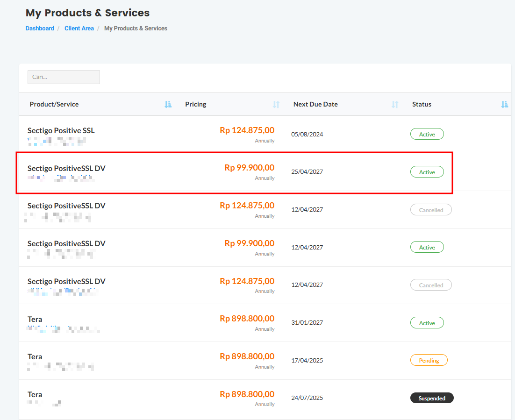Image resolution: width=515 pixels, height=420 pixels.
Task: Click the Status column header
Action: pyautogui.click(x=422, y=105)
